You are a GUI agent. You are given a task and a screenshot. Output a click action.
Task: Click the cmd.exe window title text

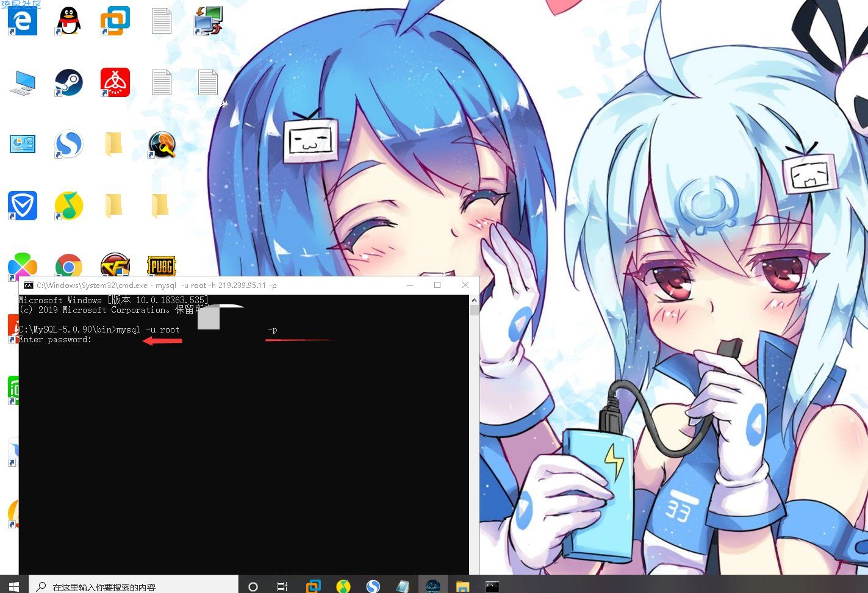tap(157, 285)
